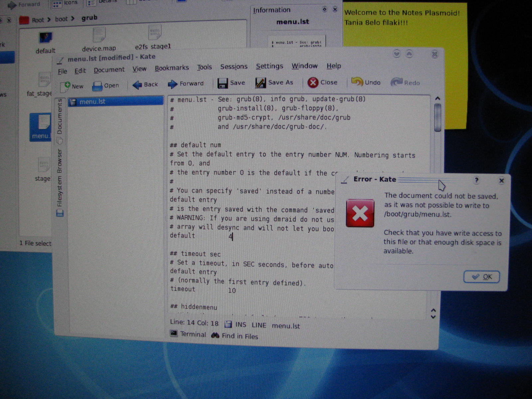Click Root in the file manager breadcrumb
This screenshot has height=399, width=532.
(x=38, y=20)
